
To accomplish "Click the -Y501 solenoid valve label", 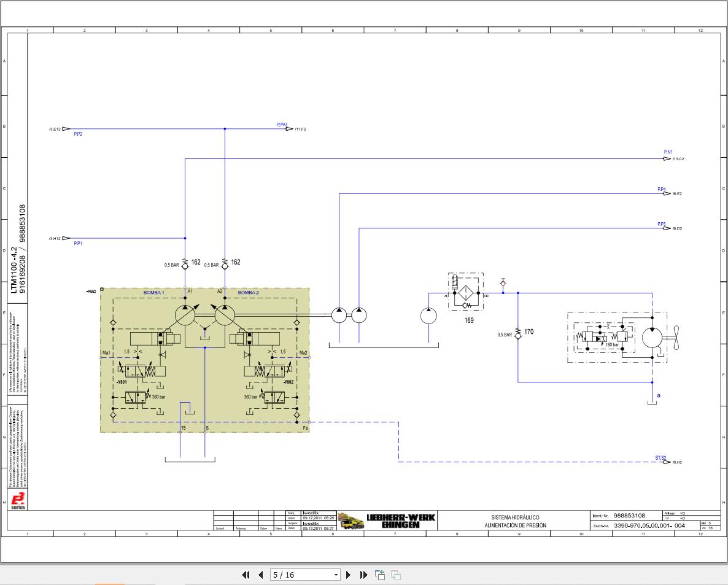I will click(122, 382).
